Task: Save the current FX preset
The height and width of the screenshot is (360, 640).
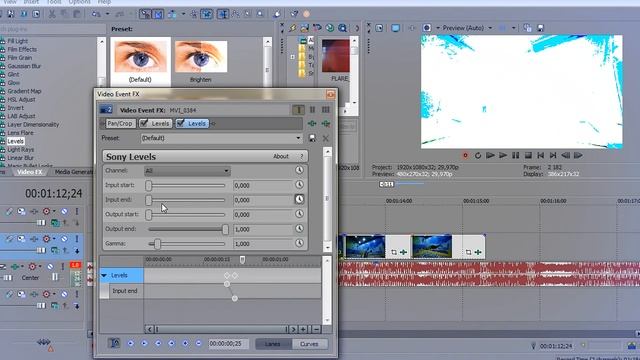Action: coord(312,138)
